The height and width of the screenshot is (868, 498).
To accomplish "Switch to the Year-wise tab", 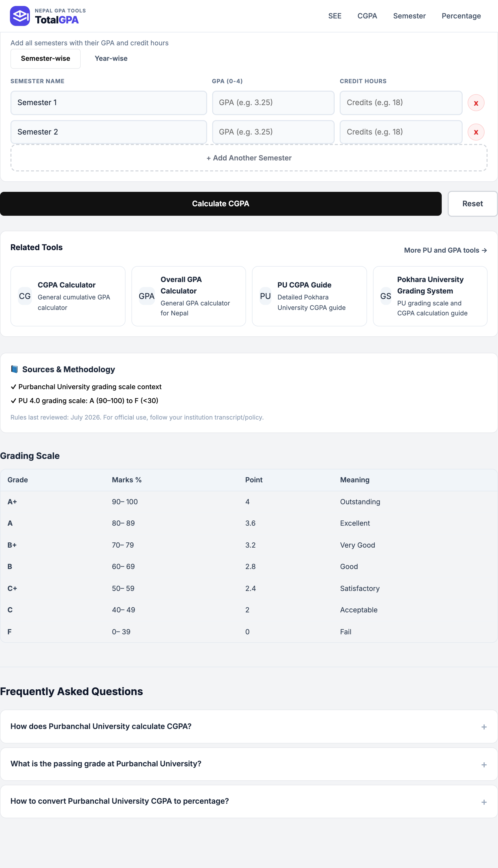I will click(x=111, y=59).
